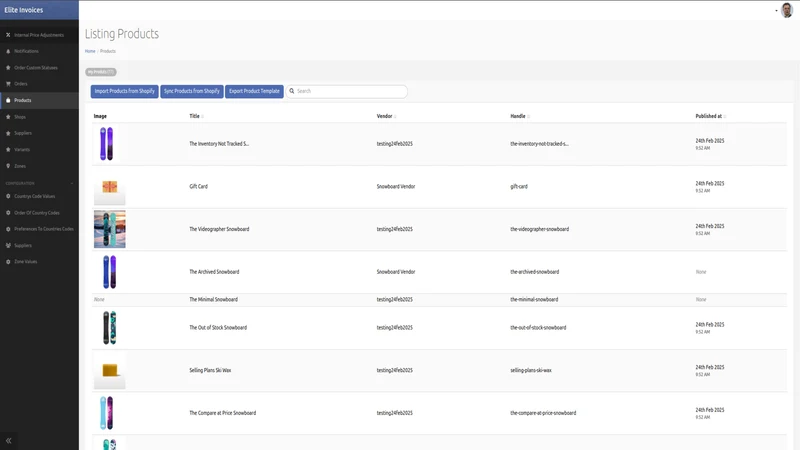Image resolution: width=800 pixels, height=450 pixels.
Task: Click handle 'gift-card'
Action: tap(519, 187)
